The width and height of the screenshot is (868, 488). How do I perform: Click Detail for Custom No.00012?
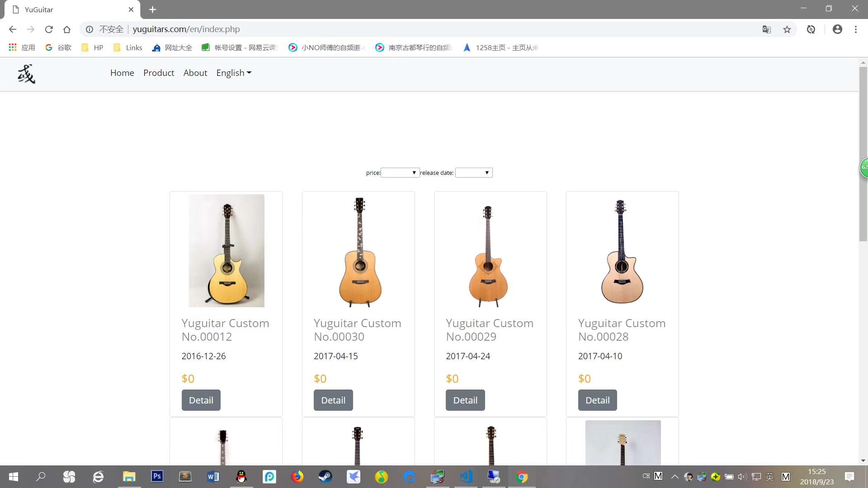pos(201,400)
